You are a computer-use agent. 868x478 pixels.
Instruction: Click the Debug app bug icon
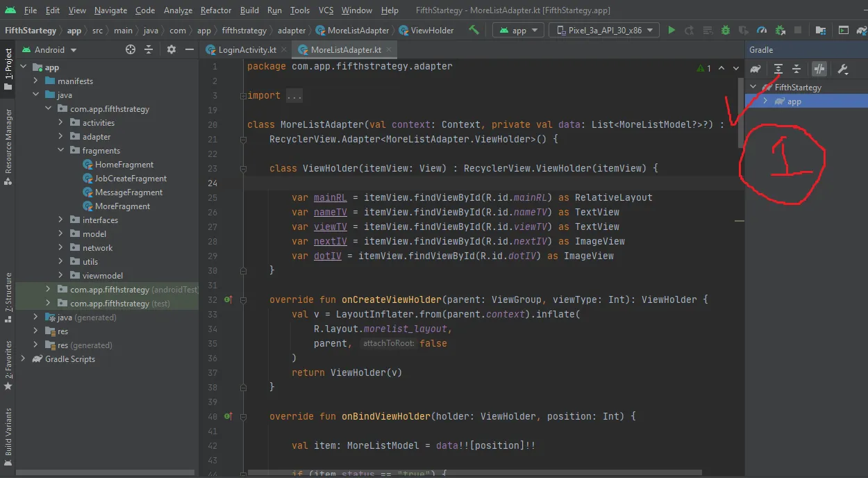click(x=726, y=31)
